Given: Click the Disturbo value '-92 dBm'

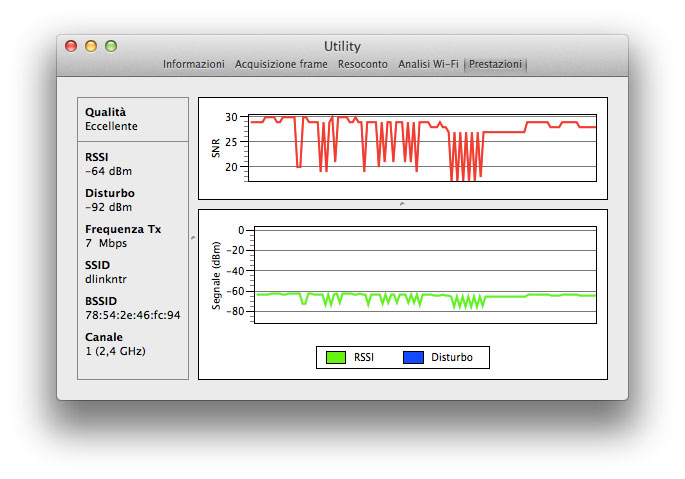Looking at the screenshot, I should tap(108, 207).
